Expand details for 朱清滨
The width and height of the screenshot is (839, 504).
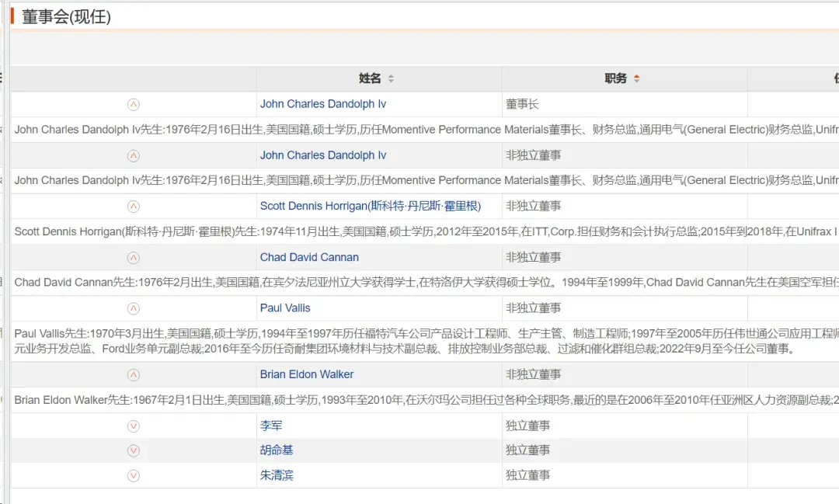[134, 475]
